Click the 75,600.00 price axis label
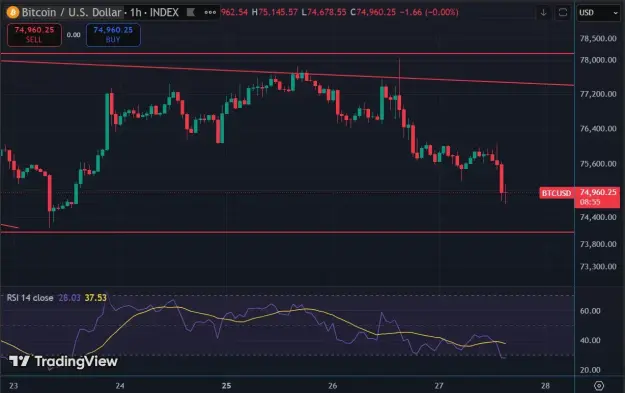 pos(598,164)
